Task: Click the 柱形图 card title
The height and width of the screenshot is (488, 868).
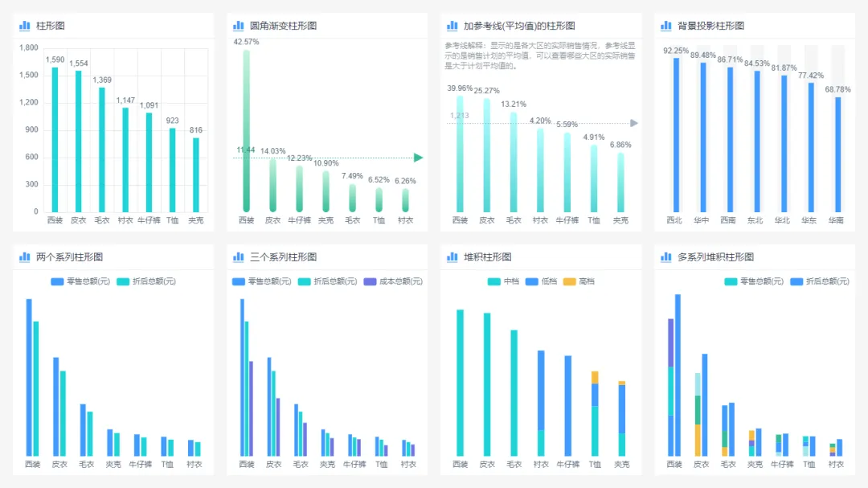Action: point(51,26)
